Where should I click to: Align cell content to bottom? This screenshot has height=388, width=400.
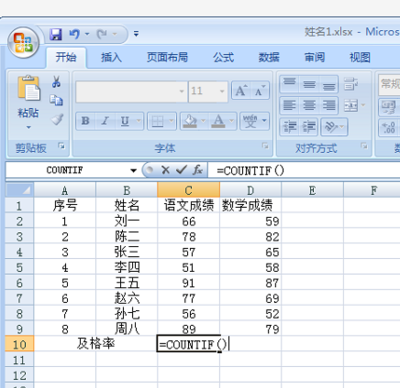tap(329, 84)
